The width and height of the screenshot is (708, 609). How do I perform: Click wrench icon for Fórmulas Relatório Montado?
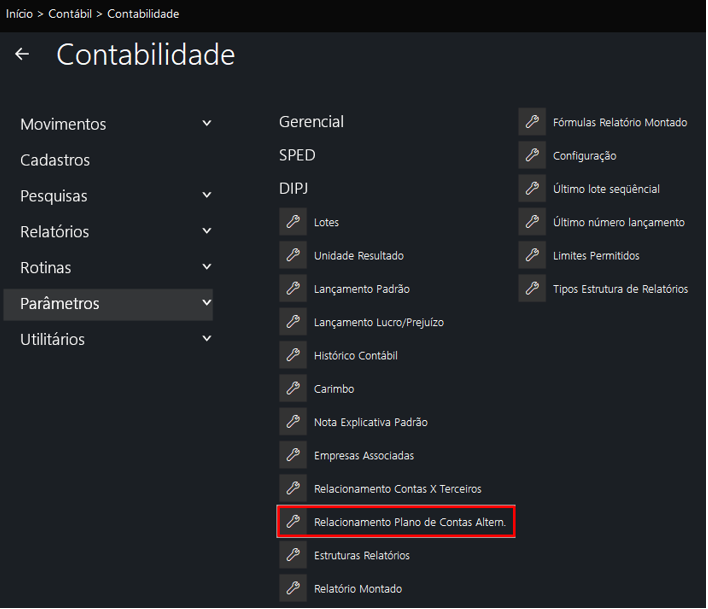[x=532, y=122]
